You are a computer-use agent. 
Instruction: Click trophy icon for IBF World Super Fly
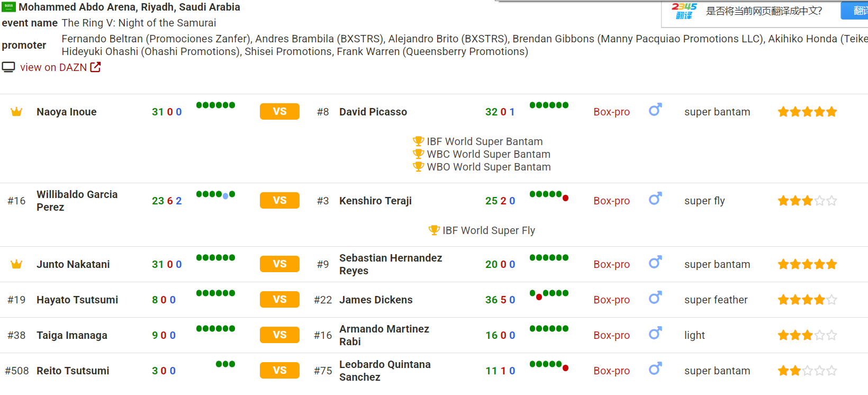(x=434, y=230)
